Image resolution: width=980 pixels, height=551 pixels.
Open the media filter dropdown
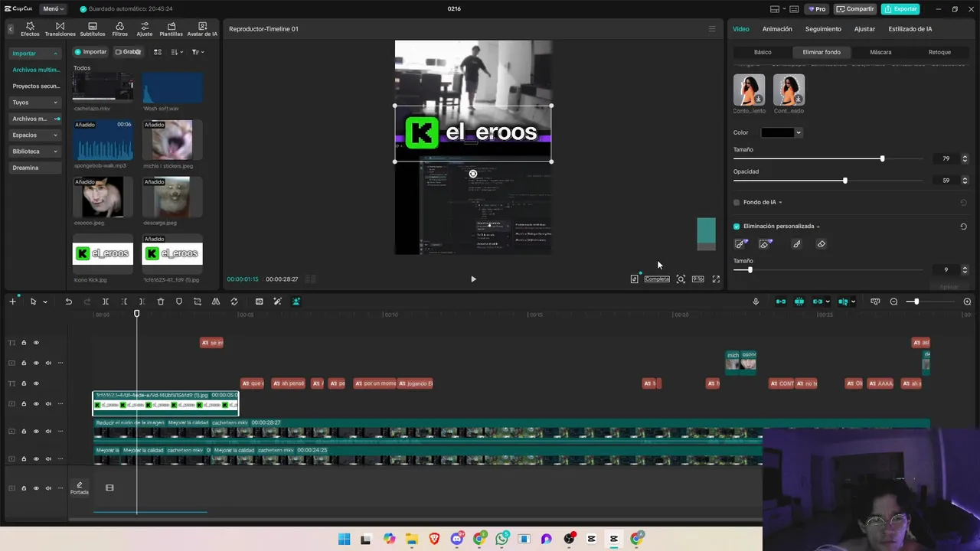coord(198,52)
